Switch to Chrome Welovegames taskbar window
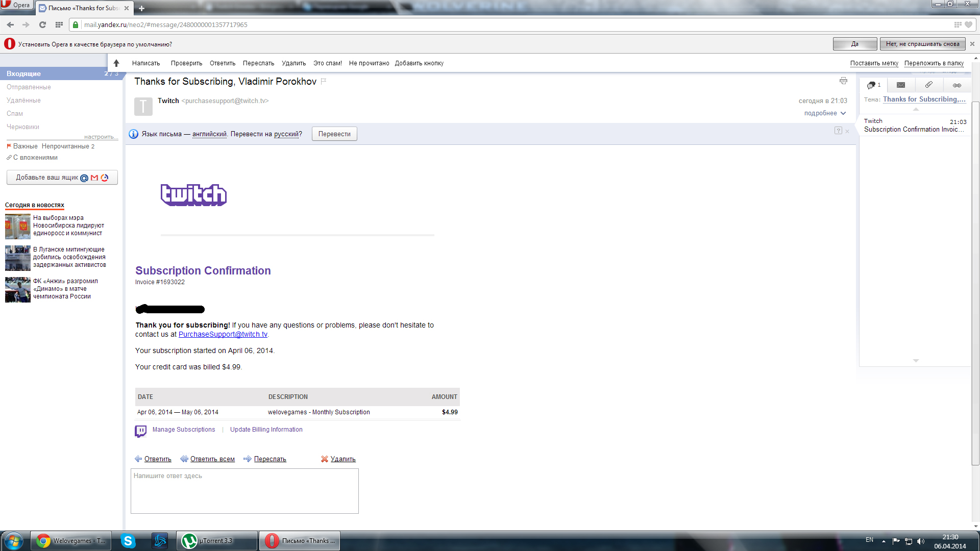The height and width of the screenshot is (551, 980). 71,541
